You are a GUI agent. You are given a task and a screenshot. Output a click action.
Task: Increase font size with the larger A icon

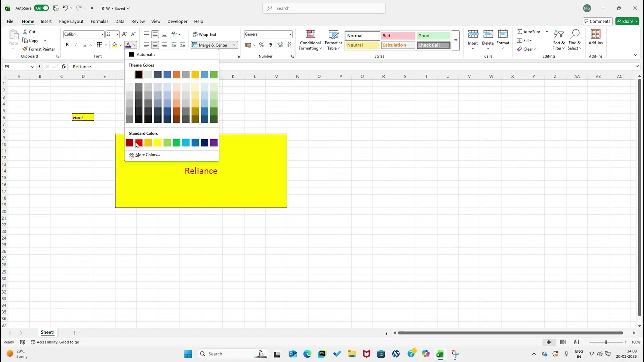click(x=125, y=34)
